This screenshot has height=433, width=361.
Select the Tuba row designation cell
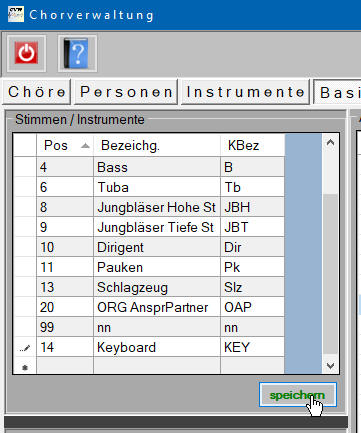pos(157,187)
